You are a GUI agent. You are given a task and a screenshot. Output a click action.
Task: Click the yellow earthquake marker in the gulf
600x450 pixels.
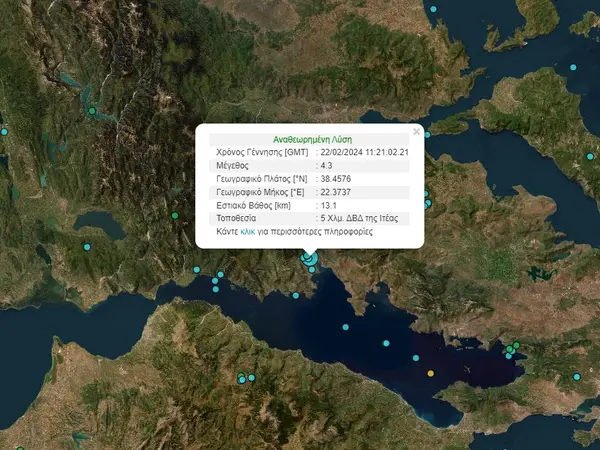[431, 373]
